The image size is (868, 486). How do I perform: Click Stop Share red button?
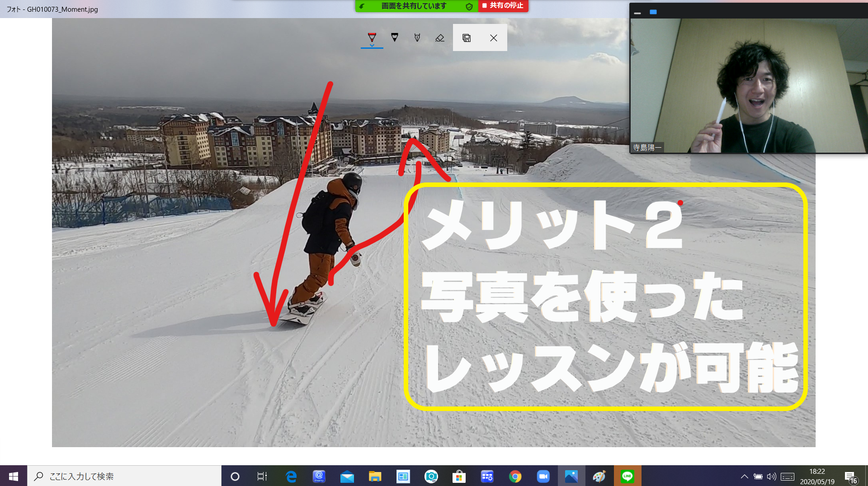pos(503,6)
